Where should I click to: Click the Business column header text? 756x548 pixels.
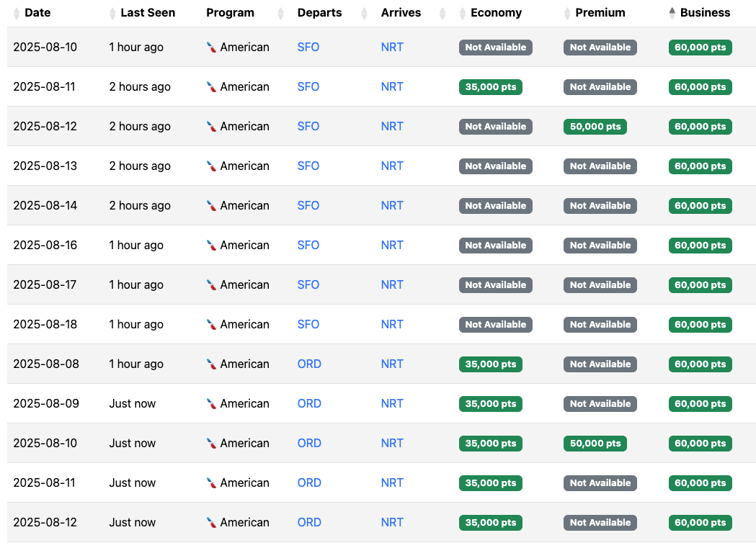tap(705, 13)
